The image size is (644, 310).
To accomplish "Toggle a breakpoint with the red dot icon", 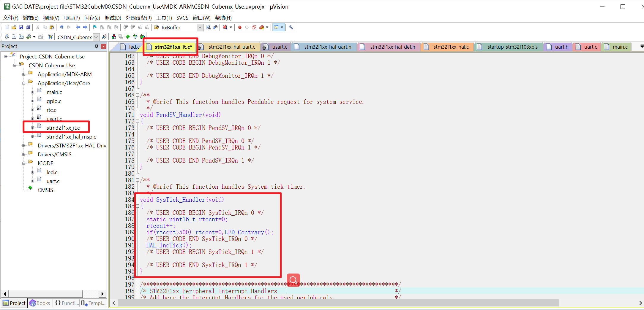I will click(240, 27).
